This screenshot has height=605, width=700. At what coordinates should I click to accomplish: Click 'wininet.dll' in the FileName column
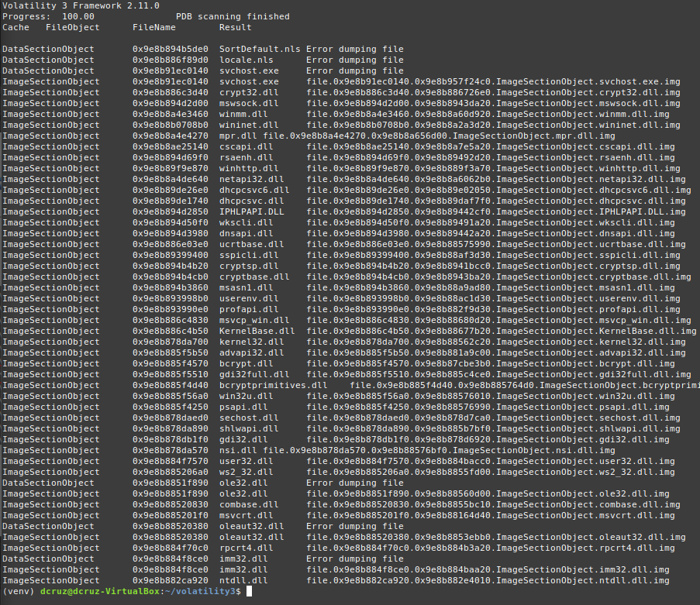[x=249, y=125]
